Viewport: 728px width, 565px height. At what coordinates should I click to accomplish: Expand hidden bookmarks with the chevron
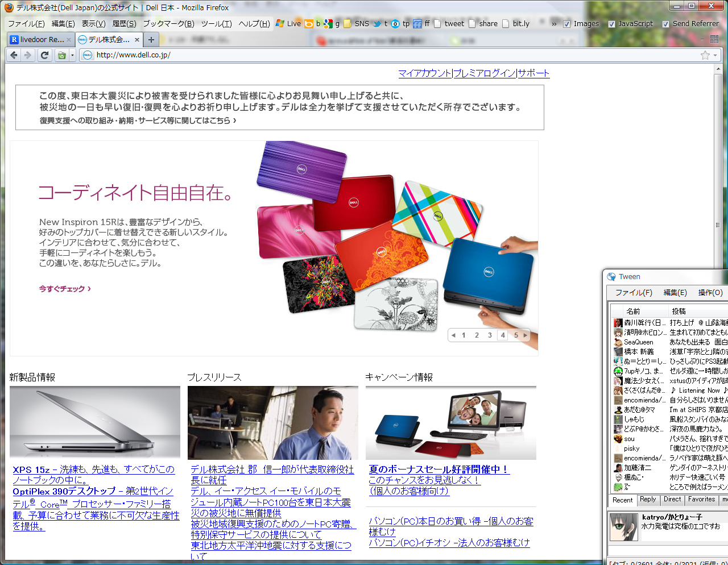(554, 24)
